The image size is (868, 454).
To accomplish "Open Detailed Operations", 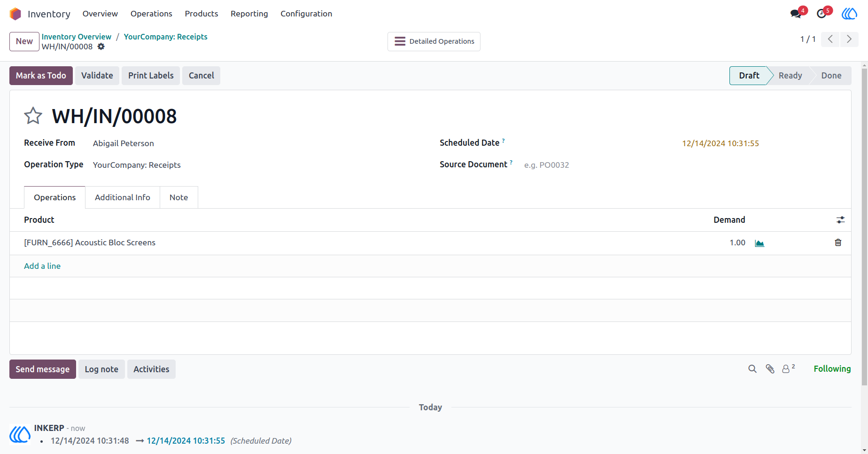I will tap(434, 41).
